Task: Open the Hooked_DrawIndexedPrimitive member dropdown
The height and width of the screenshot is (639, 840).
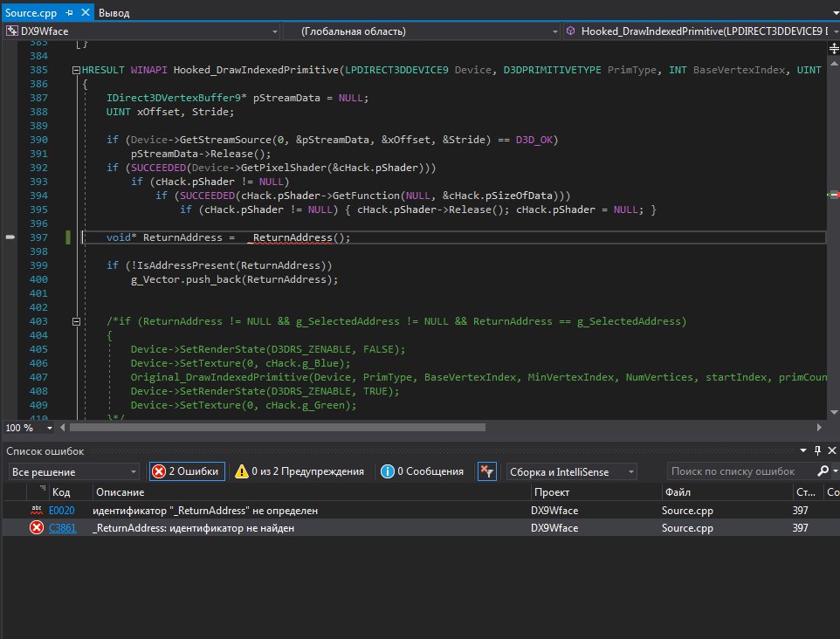Action: point(699,31)
